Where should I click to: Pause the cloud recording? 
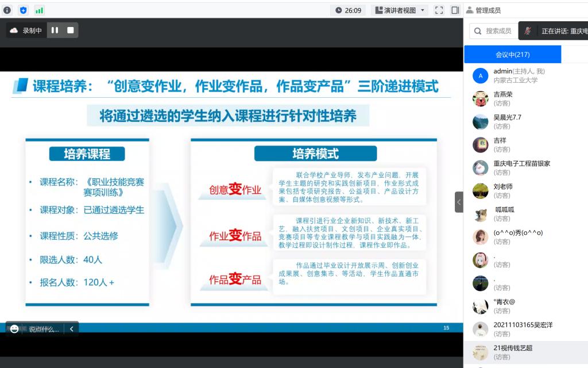(x=55, y=30)
